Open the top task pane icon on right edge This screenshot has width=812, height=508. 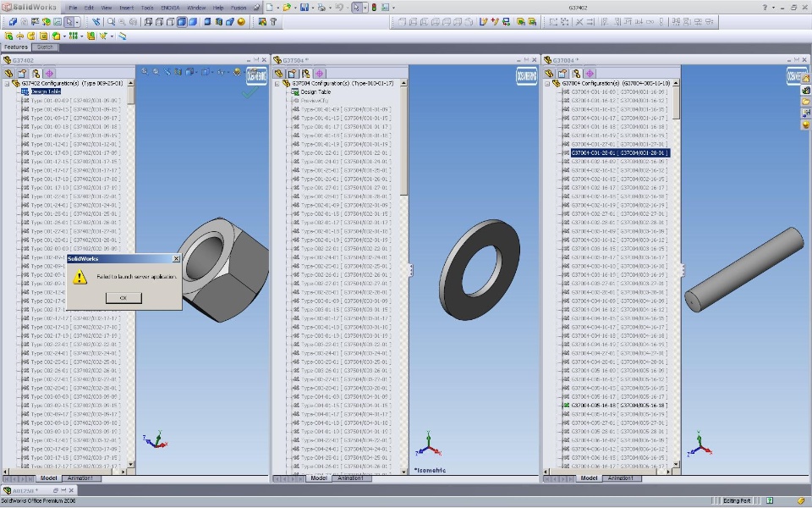click(806, 79)
